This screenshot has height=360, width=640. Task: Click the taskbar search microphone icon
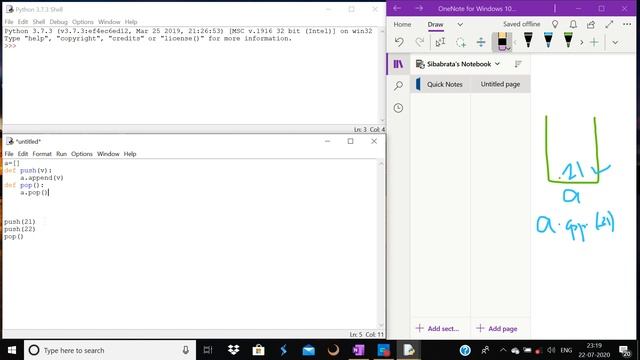point(185,350)
